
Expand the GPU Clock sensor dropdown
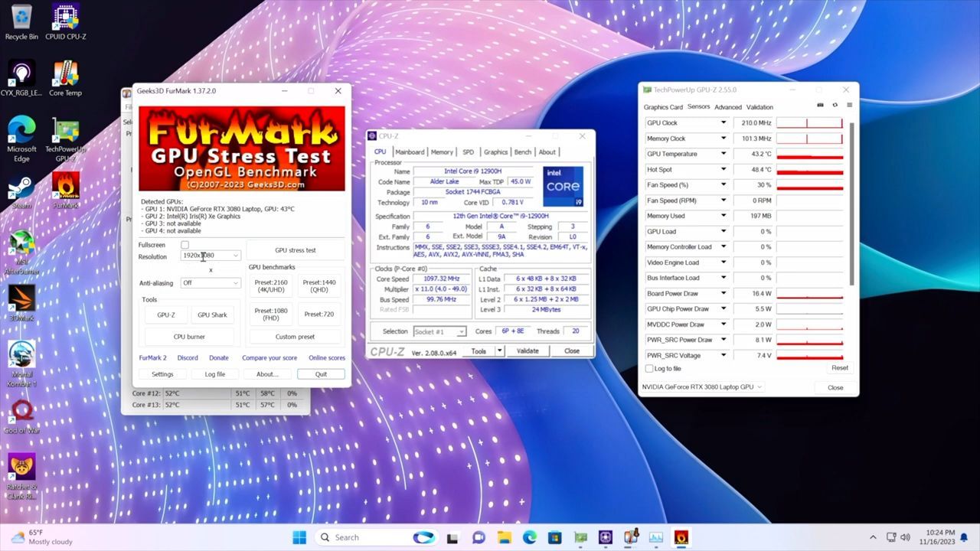[723, 123]
